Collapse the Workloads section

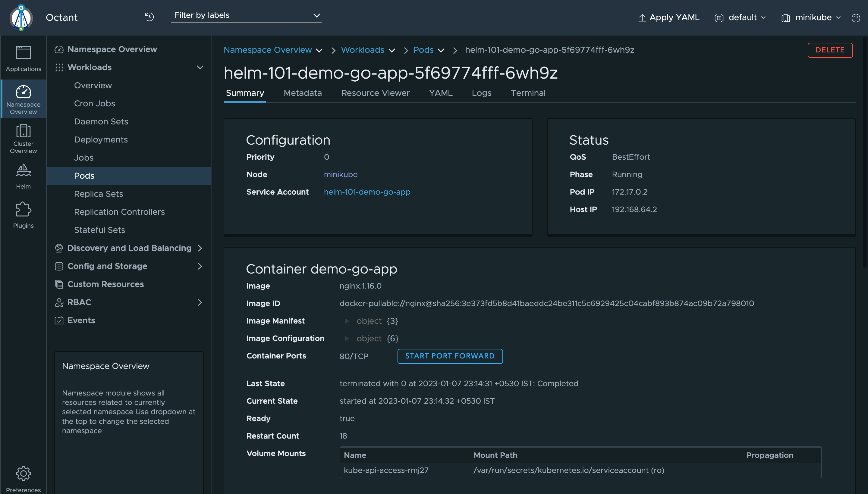click(200, 67)
